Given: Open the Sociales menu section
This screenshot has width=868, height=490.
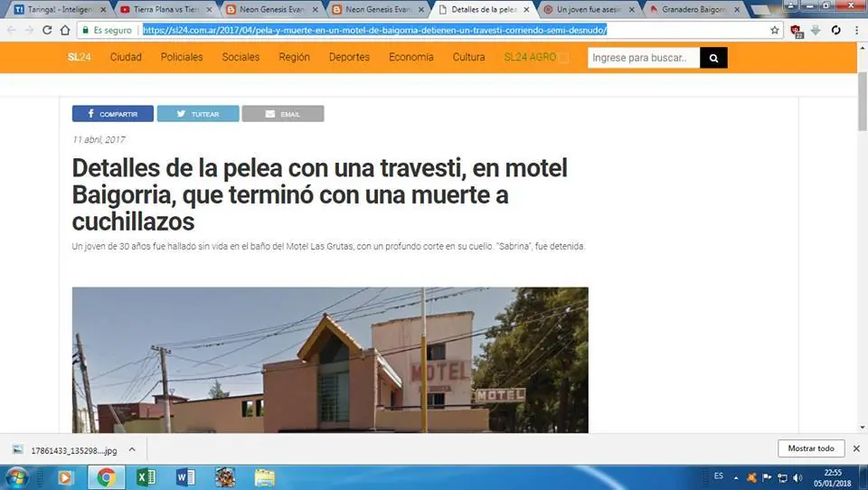Looking at the screenshot, I should click(x=241, y=57).
